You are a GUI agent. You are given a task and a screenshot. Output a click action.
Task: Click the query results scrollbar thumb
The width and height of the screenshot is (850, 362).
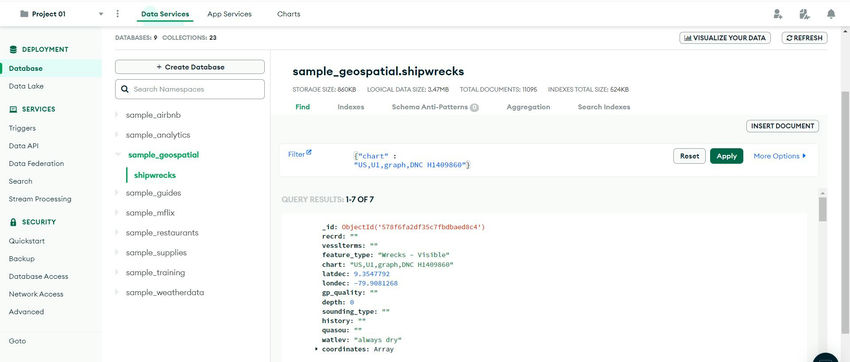pos(822,209)
